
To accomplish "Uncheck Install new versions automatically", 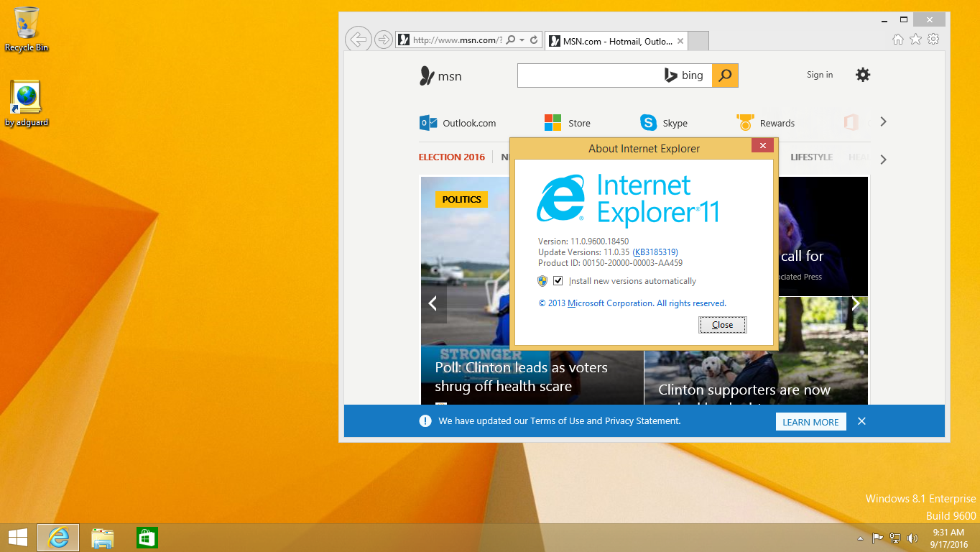I will (x=558, y=281).
